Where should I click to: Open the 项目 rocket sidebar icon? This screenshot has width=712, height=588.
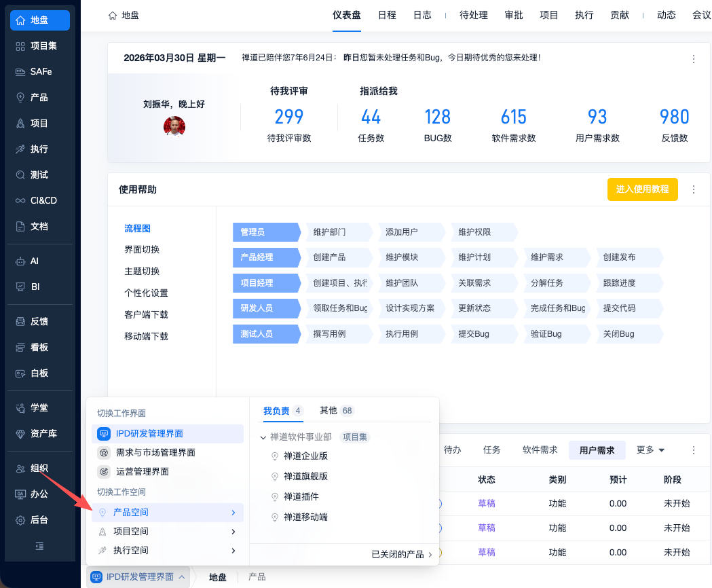coord(20,124)
